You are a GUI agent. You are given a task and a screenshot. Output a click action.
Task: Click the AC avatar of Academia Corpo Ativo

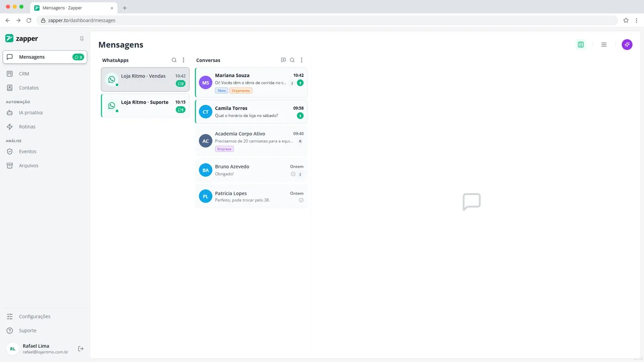click(x=206, y=141)
